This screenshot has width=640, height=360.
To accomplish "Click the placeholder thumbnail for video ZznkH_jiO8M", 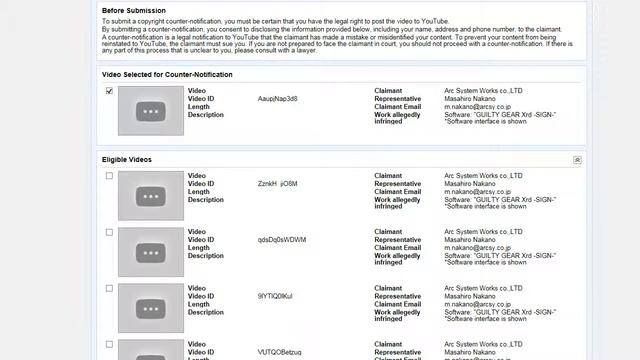I will coord(151,196).
